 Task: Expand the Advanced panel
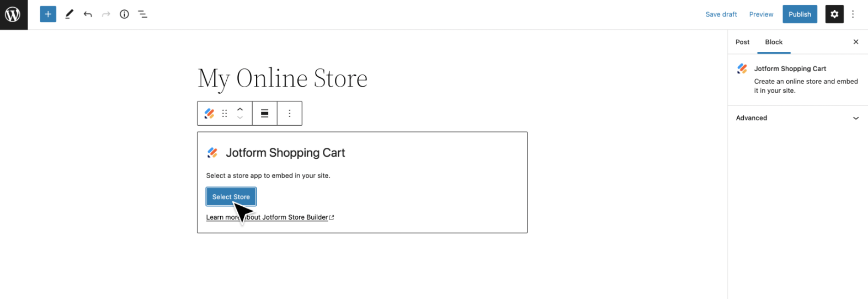[797, 118]
